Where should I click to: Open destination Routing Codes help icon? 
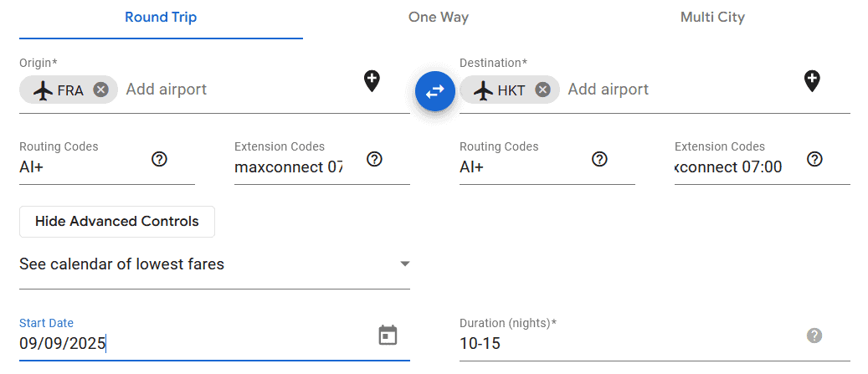(599, 159)
